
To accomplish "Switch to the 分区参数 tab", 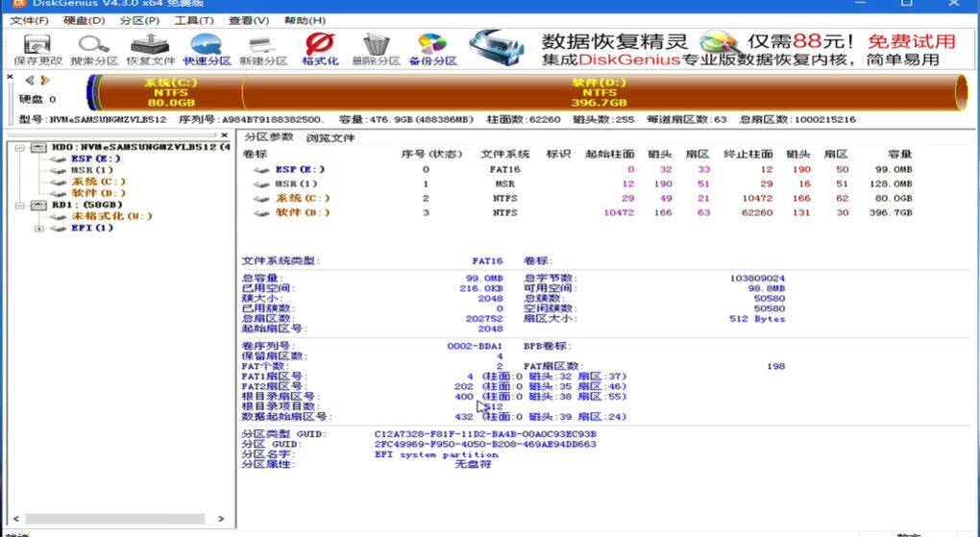I will tap(269, 137).
